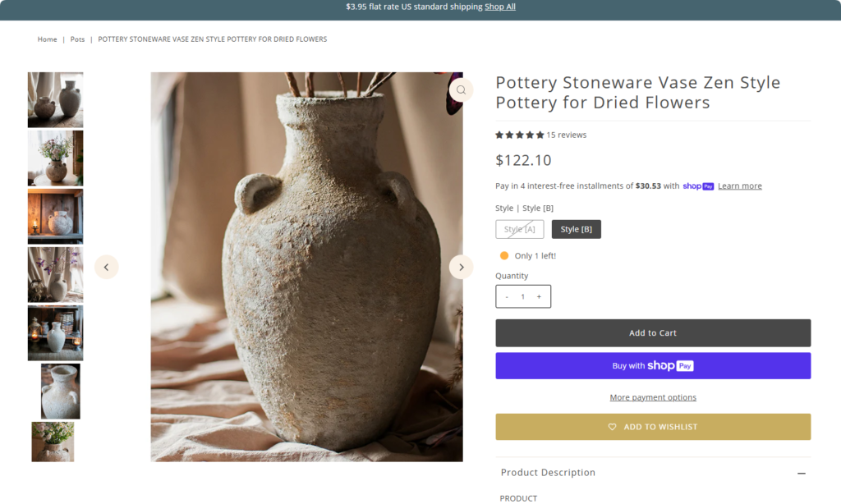View thumbnail of vase with candle
The height and width of the screenshot is (504, 841).
pyautogui.click(x=55, y=216)
